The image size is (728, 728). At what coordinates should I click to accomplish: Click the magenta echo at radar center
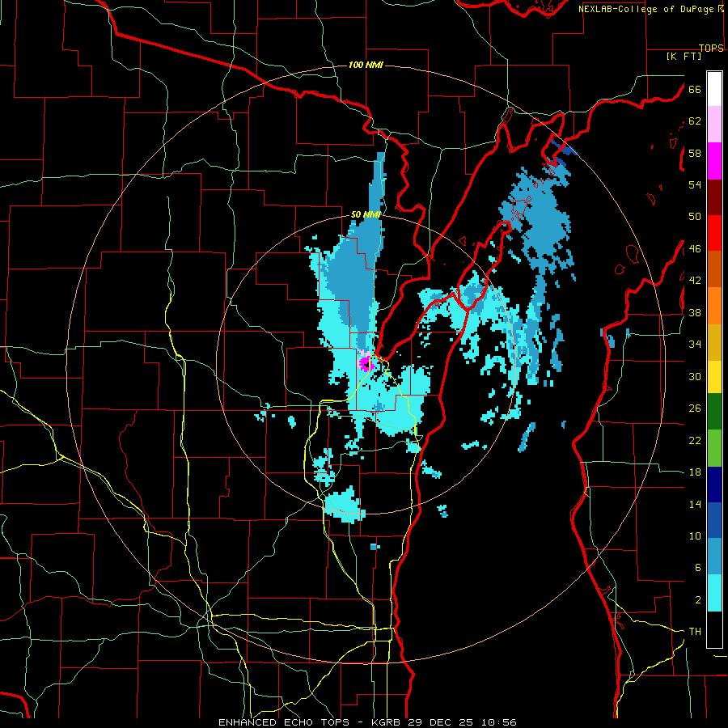(x=366, y=363)
